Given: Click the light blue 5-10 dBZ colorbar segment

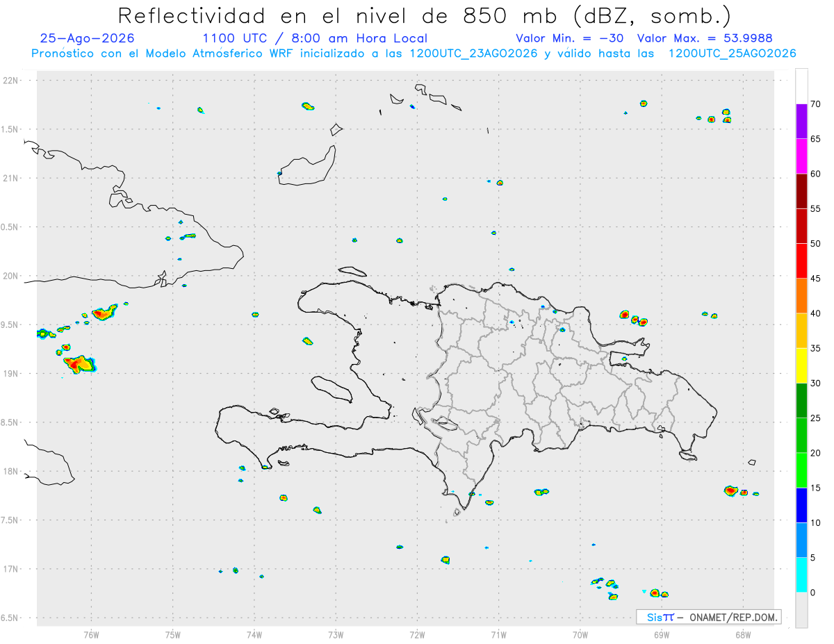Looking at the screenshot, I should click(x=801, y=540).
